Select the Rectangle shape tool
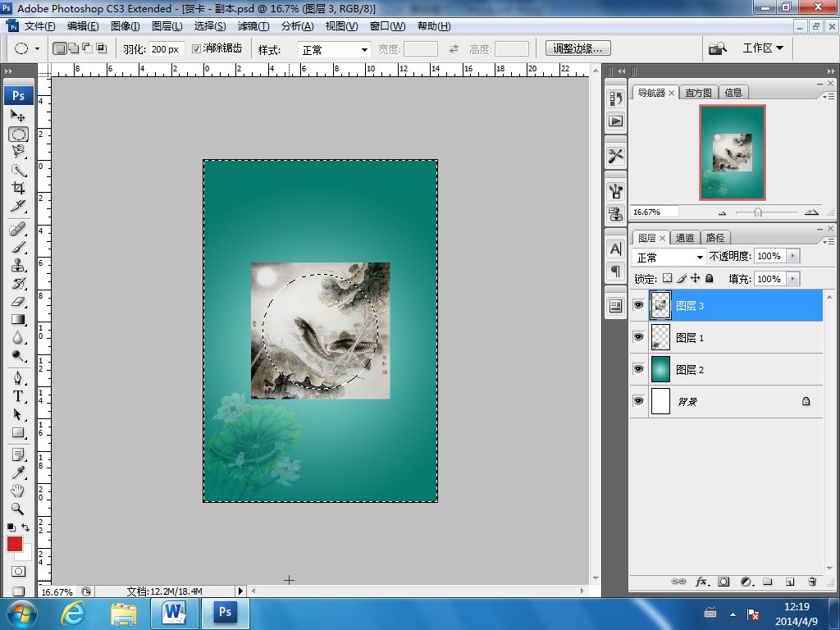Screen dimensions: 840x630 pos(18,432)
